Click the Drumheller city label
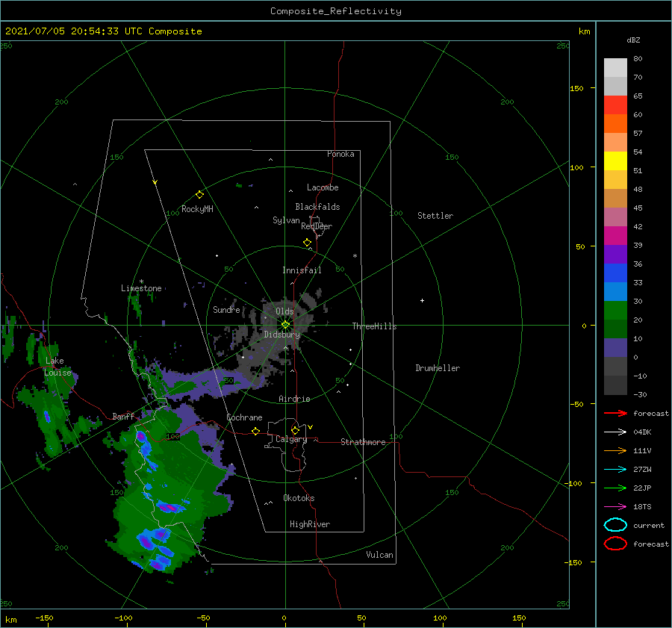 click(438, 368)
